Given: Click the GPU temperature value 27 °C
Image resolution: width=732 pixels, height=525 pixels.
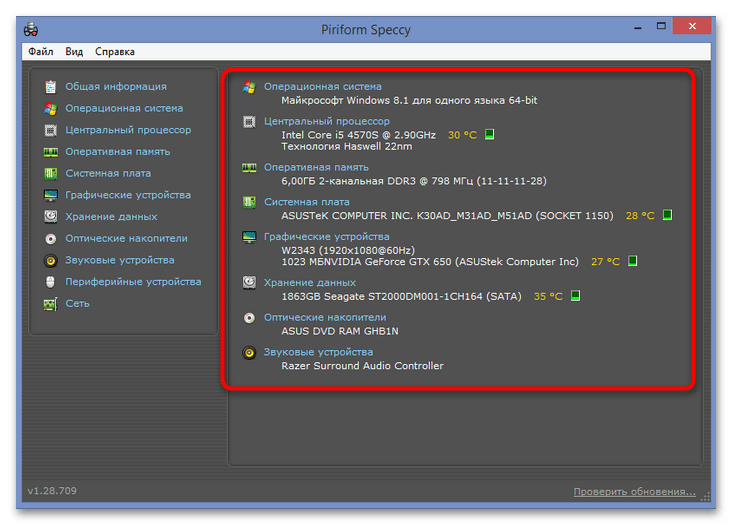Looking at the screenshot, I should coord(605,261).
